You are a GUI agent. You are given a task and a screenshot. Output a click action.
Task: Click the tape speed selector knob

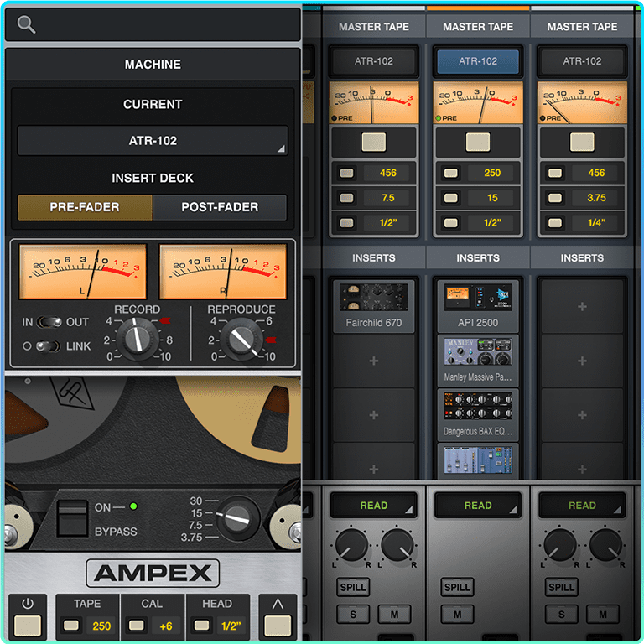(238, 518)
